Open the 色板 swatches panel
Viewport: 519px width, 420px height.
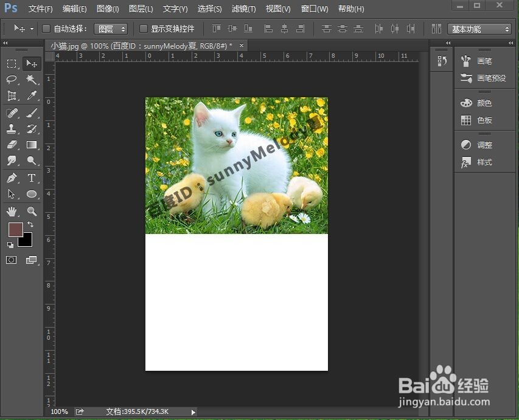coord(476,120)
